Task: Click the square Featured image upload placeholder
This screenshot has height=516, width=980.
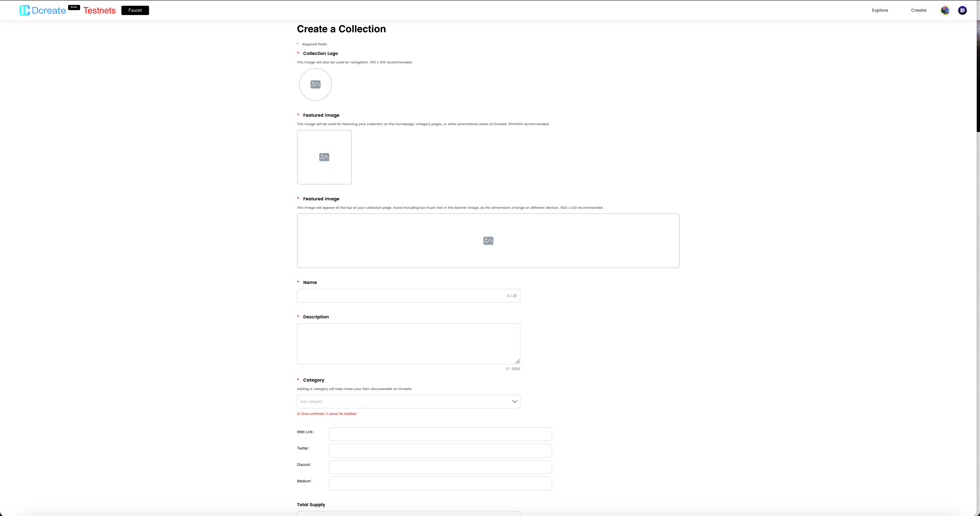Action: coord(324,157)
